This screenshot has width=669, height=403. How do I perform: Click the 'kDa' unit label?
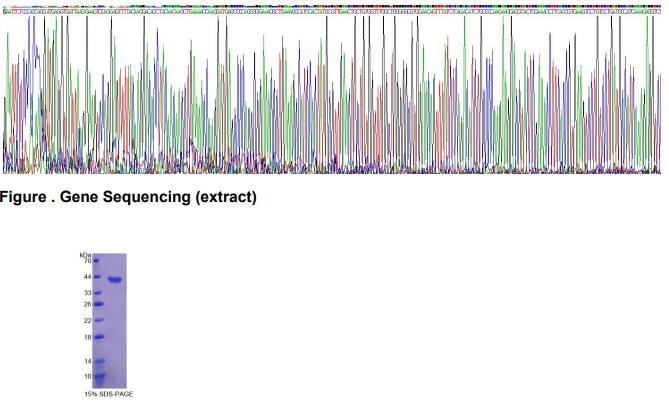[x=85, y=255]
